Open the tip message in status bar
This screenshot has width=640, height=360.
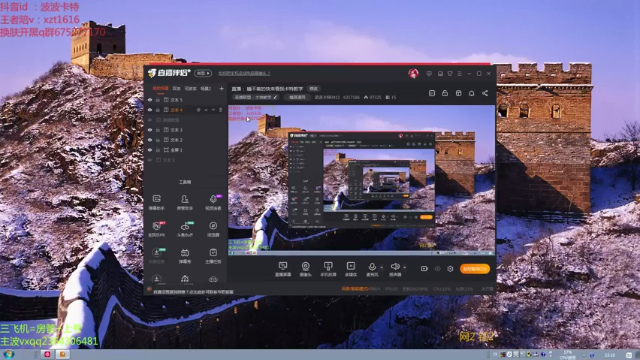coord(193,292)
